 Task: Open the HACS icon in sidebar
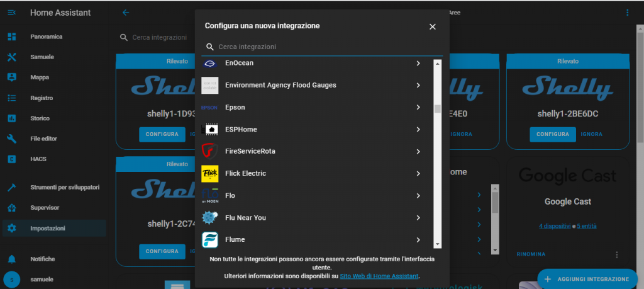(x=11, y=159)
